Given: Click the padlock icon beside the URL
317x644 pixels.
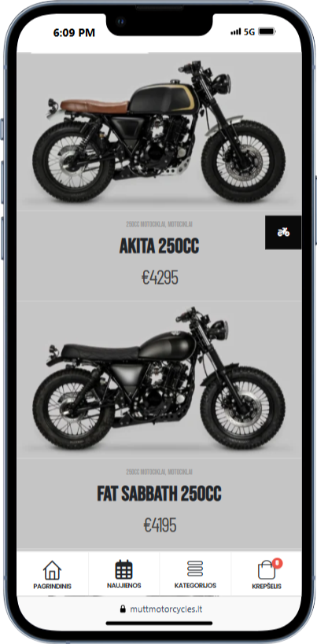Looking at the screenshot, I should coord(123,609).
